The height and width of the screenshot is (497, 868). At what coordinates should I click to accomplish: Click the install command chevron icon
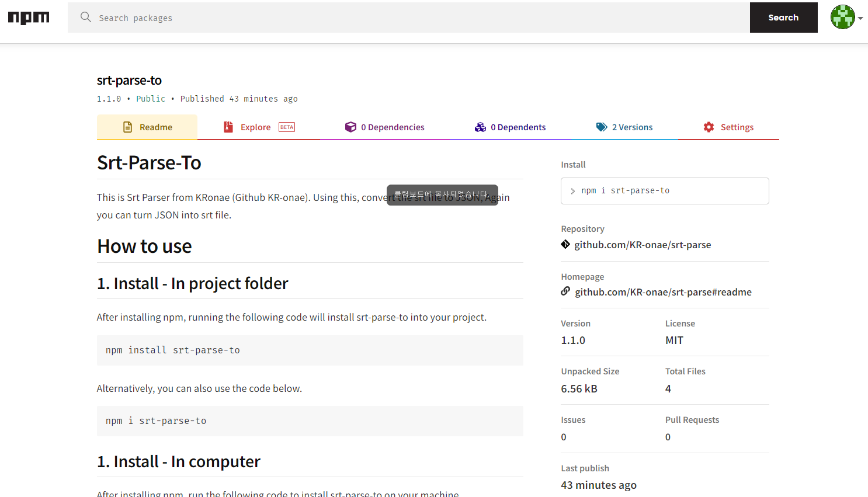coord(573,191)
